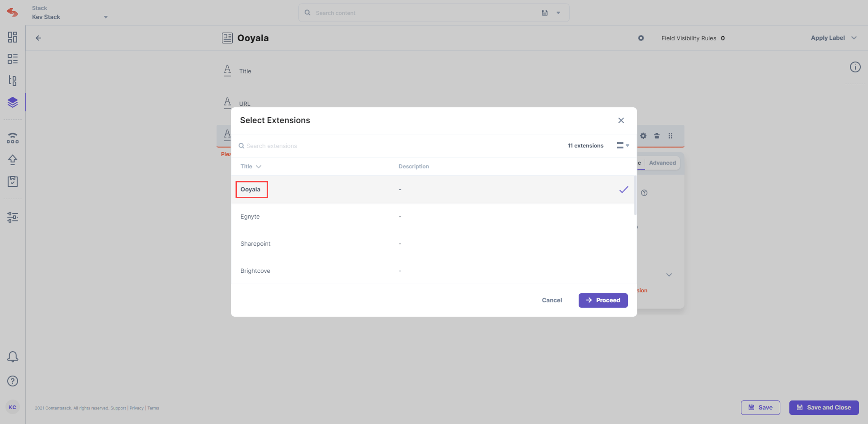Open content type settings gear icon
This screenshot has height=424, width=868.
pos(641,38)
